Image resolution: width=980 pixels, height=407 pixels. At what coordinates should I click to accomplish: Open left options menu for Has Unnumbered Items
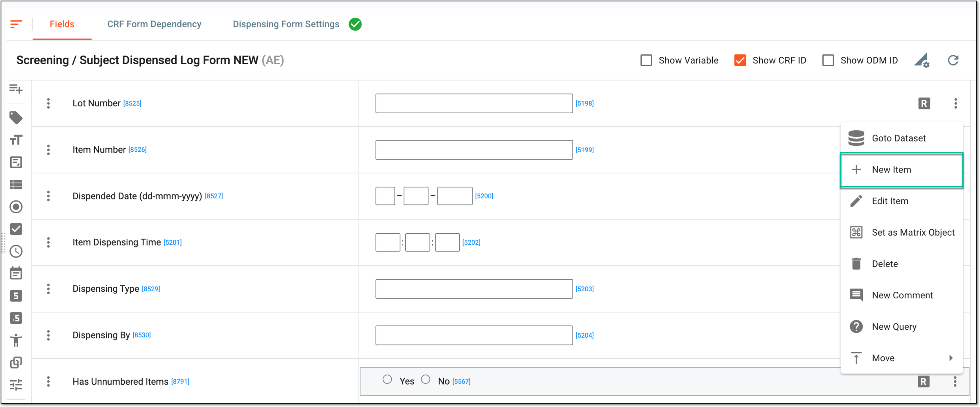coord(48,382)
